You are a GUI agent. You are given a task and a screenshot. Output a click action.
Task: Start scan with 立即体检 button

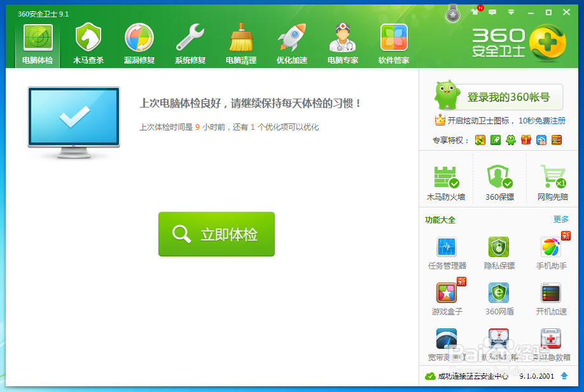[216, 234]
